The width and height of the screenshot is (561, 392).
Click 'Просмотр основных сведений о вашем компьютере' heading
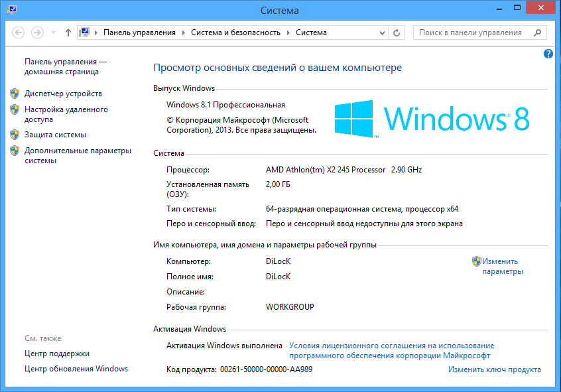click(278, 68)
